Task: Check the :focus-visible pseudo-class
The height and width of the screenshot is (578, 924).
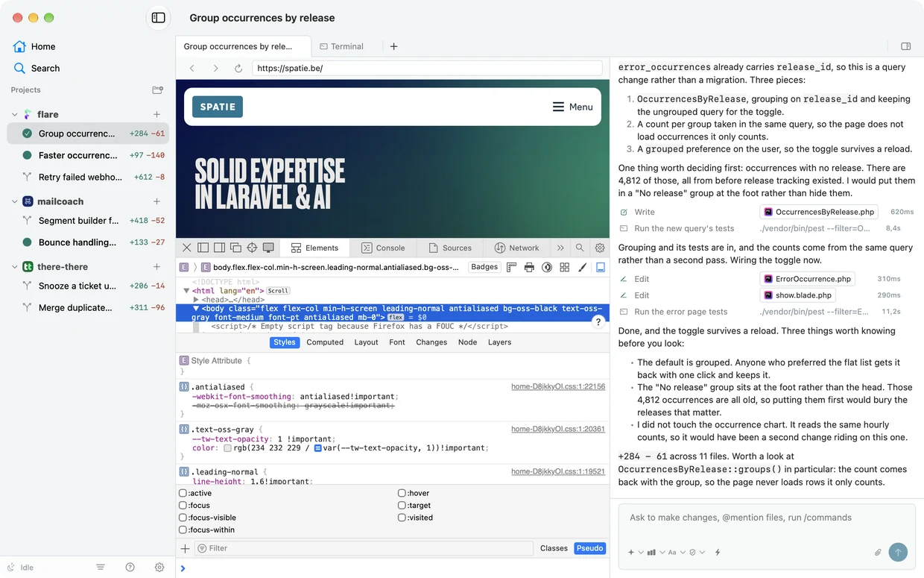Action: tap(183, 518)
